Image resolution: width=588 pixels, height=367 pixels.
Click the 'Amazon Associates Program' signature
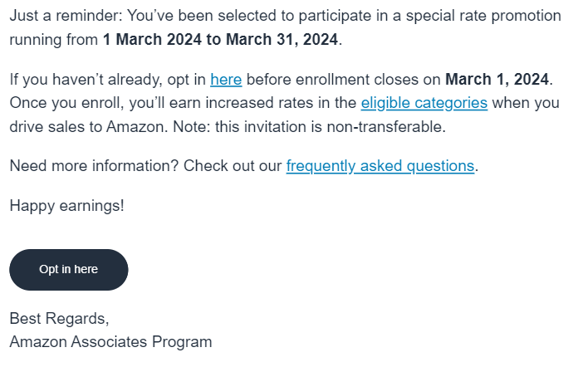coord(110,342)
